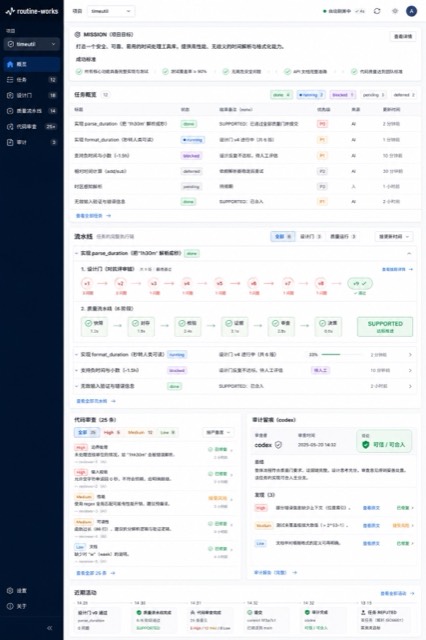The height and width of the screenshot is (640, 426).
Task: Open the user avatar A menu
Action: [x=411, y=11]
